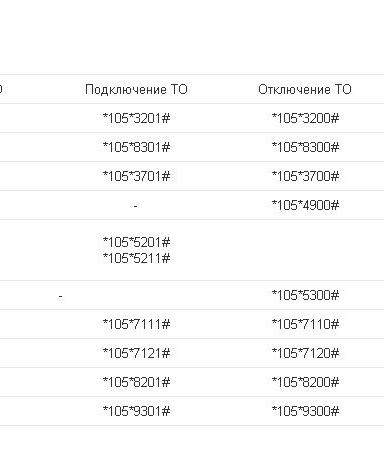
Task: Select the code *105*3200#
Action: (x=305, y=118)
